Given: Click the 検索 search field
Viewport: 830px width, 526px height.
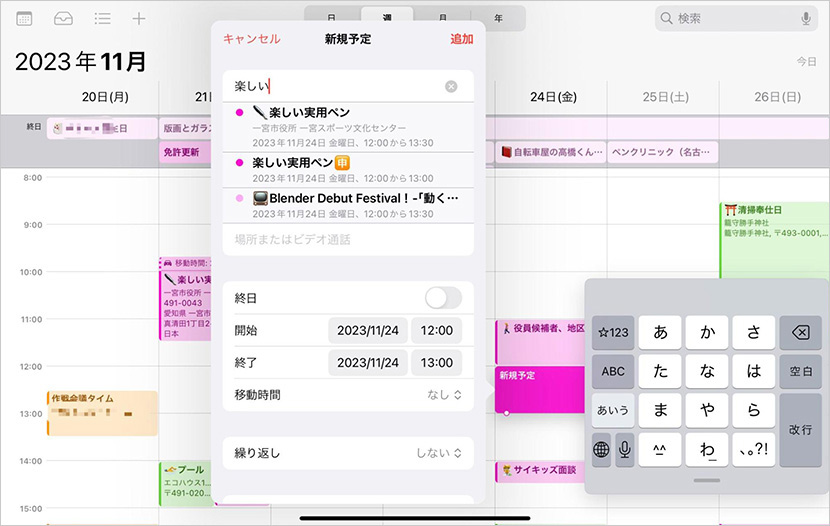Looking at the screenshot, I should [736, 19].
